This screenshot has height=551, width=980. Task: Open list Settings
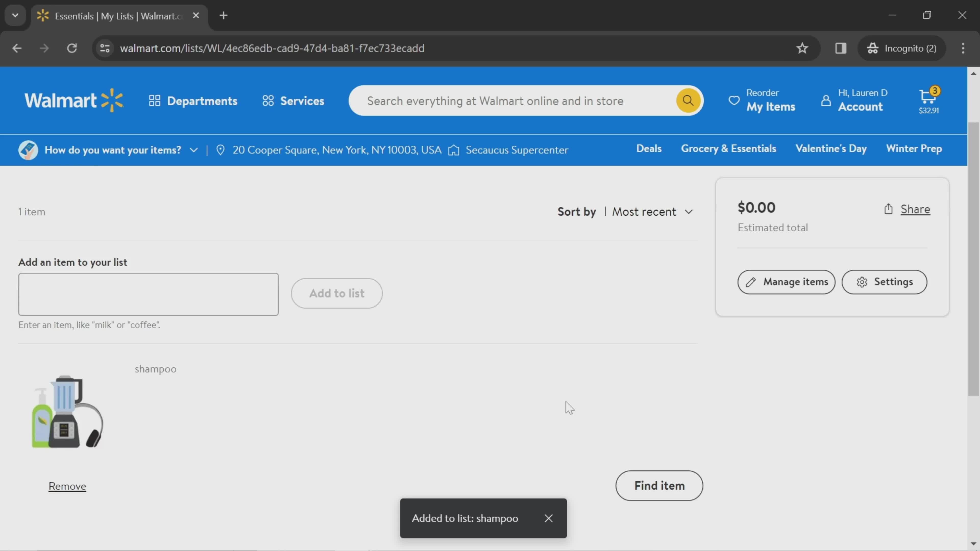pos(884,282)
